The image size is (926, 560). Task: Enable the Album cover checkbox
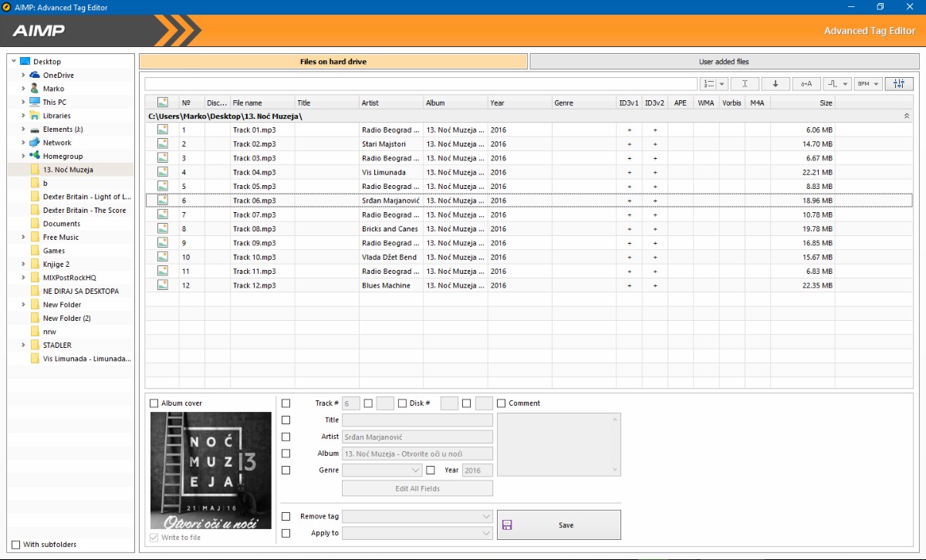(154, 403)
